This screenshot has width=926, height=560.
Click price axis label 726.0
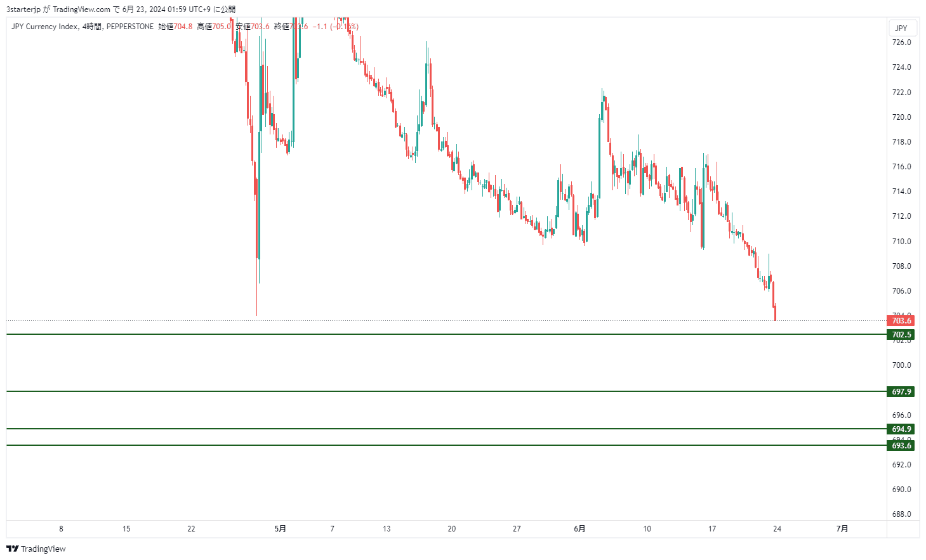point(901,42)
